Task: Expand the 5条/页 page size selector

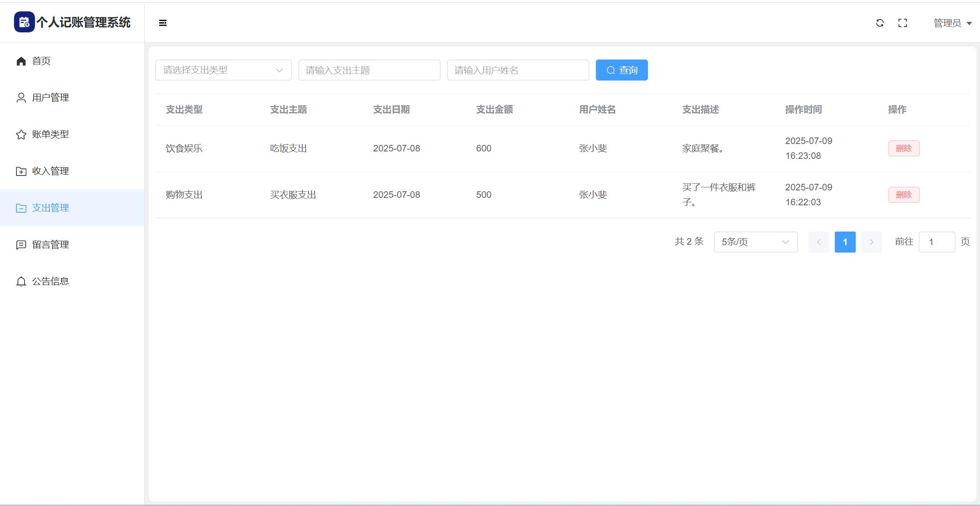Action: click(x=756, y=242)
